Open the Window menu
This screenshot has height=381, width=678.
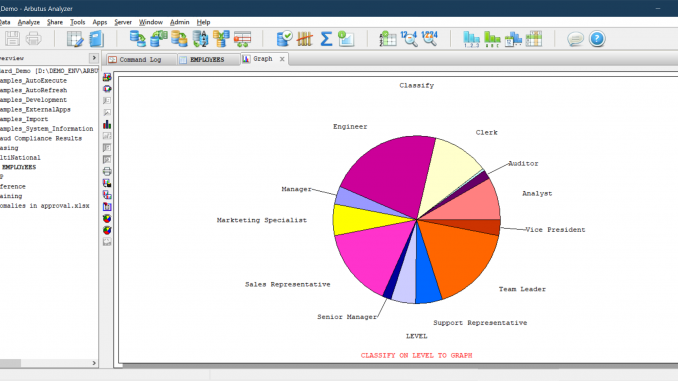coord(150,22)
